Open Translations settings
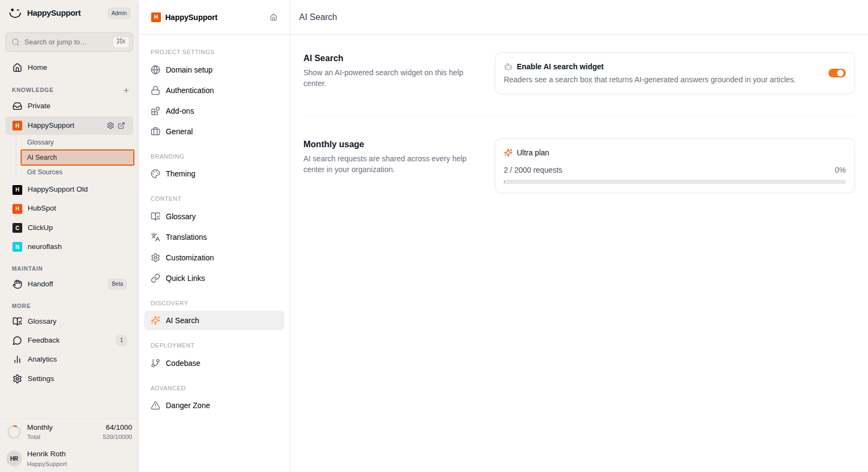The width and height of the screenshot is (868, 472). point(214,237)
